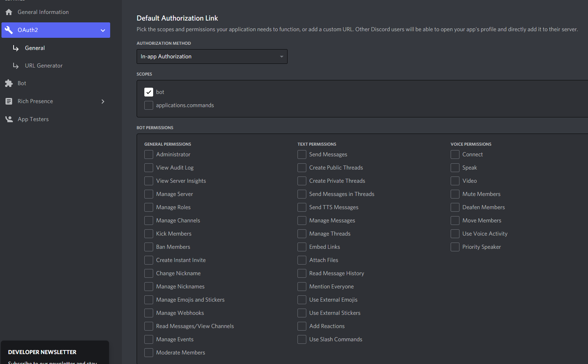Expand the Rich Presence chevron
The height and width of the screenshot is (364, 588).
click(x=103, y=101)
